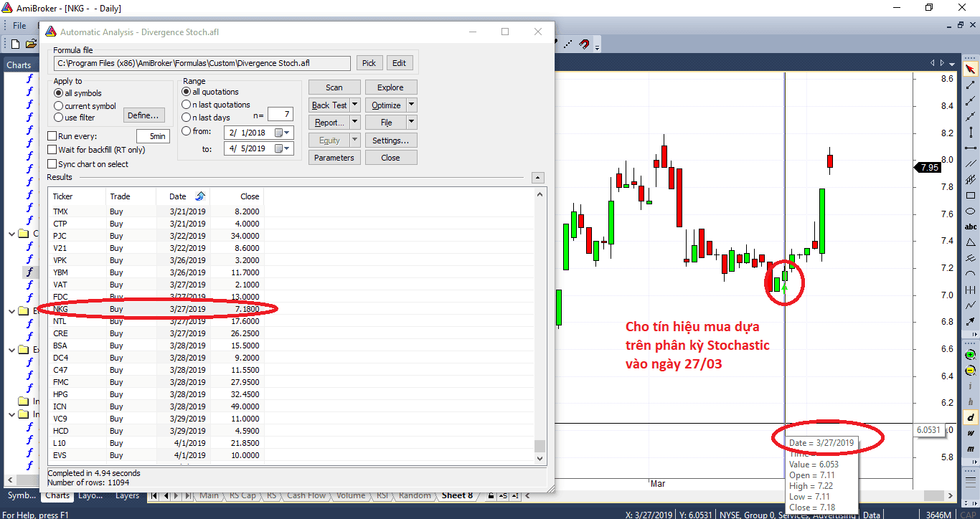This screenshot has width=980, height=519.
Task: Open the Back Test dropdown arrow
Action: click(x=355, y=105)
